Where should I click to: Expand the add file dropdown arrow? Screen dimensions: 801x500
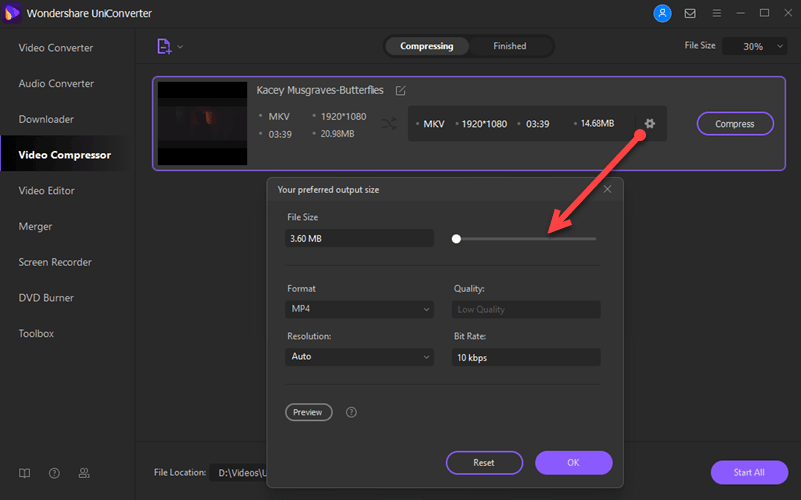[180, 46]
